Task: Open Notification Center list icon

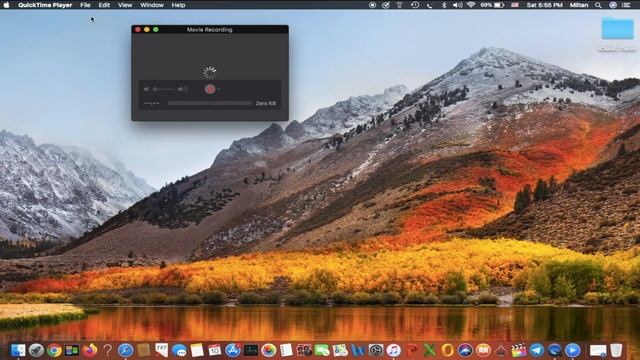Action: pyautogui.click(x=627, y=5)
